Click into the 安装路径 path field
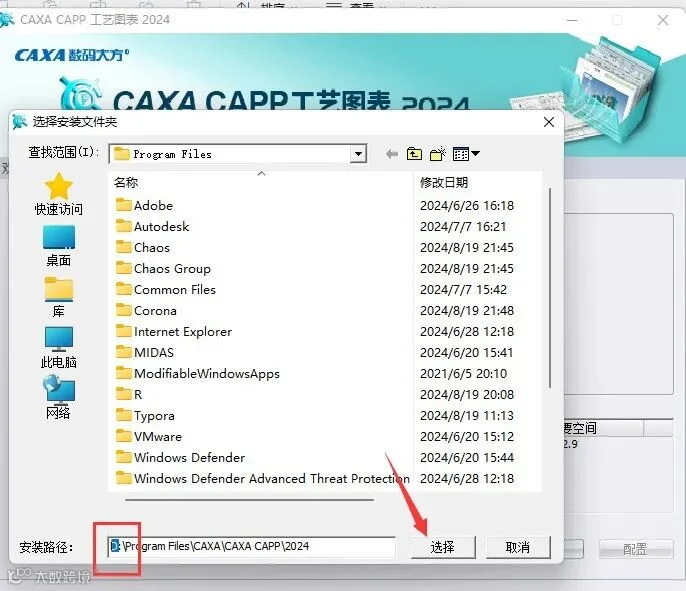The image size is (686, 591). click(x=251, y=546)
